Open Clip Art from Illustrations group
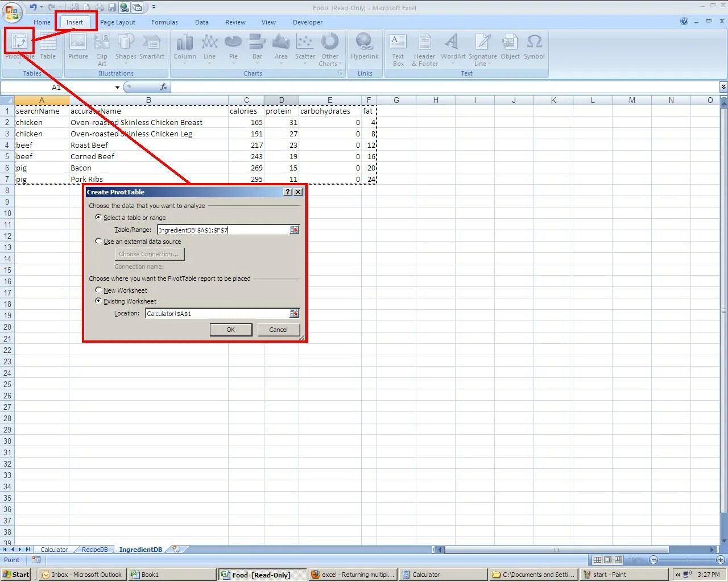Screen dimensions: 728x582 pyautogui.click(x=102, y=49)
